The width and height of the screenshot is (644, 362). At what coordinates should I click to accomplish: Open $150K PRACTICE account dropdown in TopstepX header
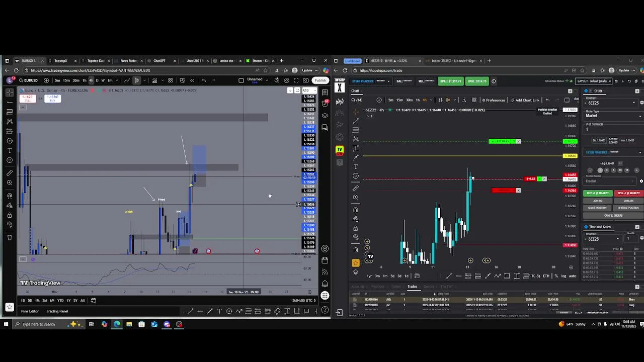coord(370,81)
